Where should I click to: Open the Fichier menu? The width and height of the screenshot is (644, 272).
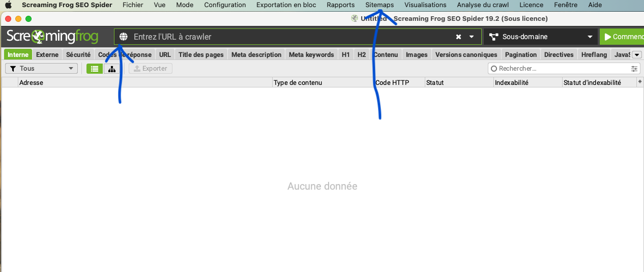tap(133, 5)
